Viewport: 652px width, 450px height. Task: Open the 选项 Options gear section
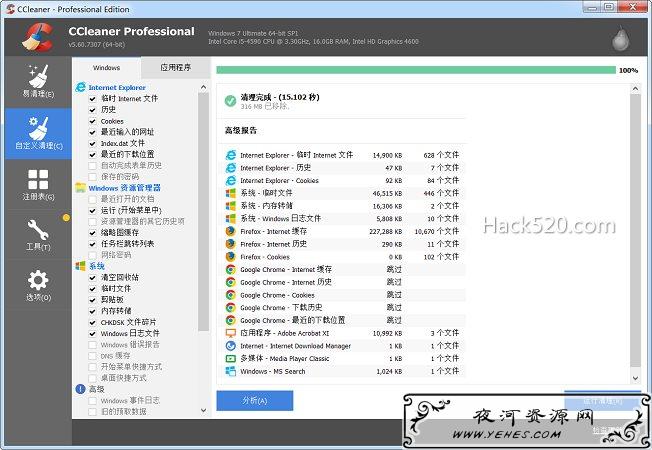click(38, 285)
